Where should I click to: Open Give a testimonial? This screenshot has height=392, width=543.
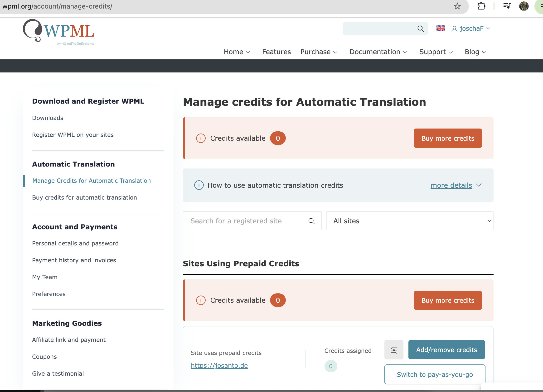pyautogui.click(x=58, y=373)
